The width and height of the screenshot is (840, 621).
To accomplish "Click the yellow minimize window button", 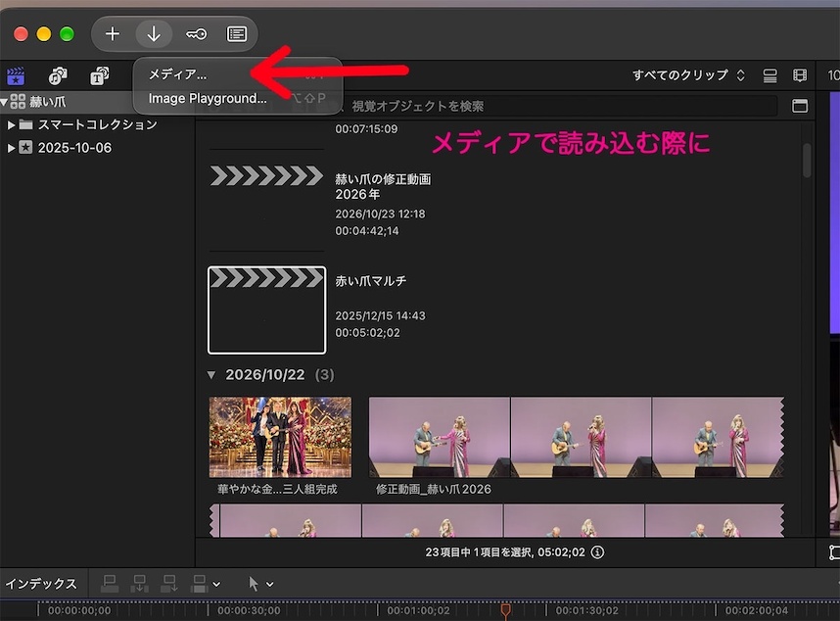I will 44,34.
